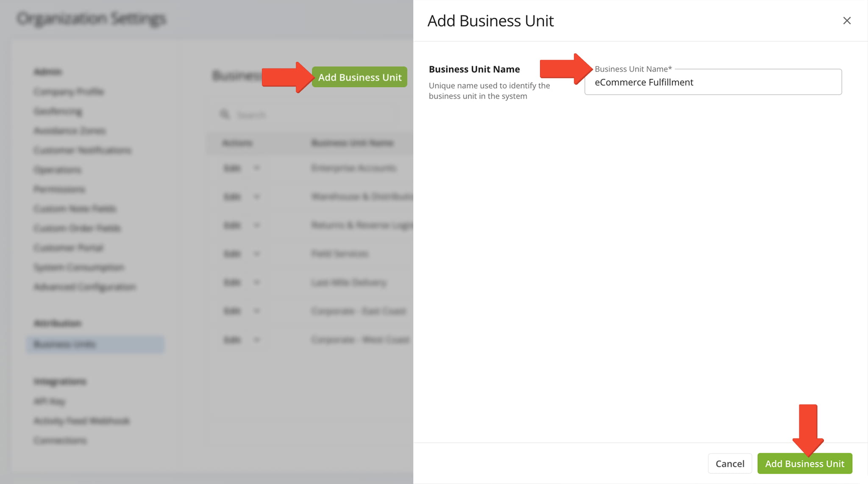Screen dimensions: 868x484
Task: Open the Edit dropdown for Corporate - East Coast
Action: 256,311
